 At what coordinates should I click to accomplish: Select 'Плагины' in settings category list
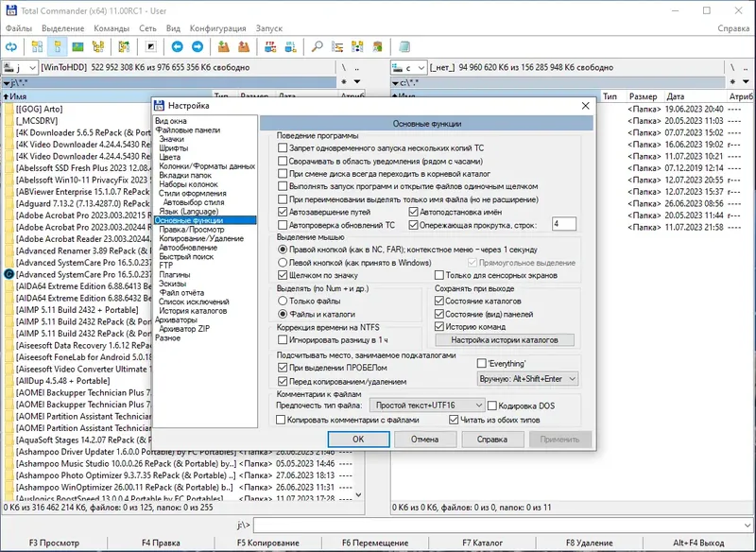pos(173,275)
